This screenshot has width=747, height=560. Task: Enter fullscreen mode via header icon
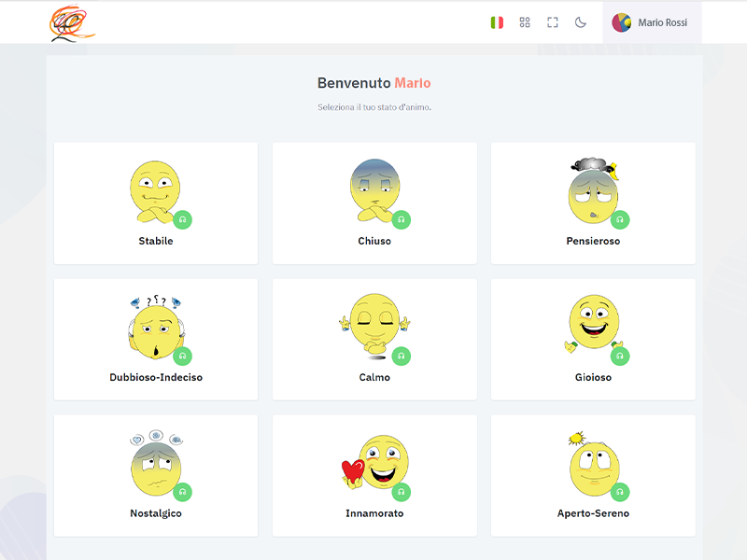553,22
